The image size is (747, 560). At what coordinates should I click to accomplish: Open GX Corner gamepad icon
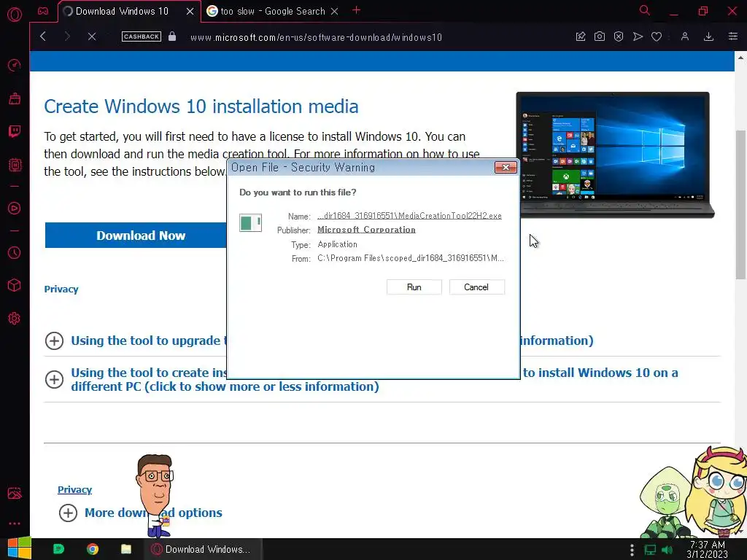point(43,11)
